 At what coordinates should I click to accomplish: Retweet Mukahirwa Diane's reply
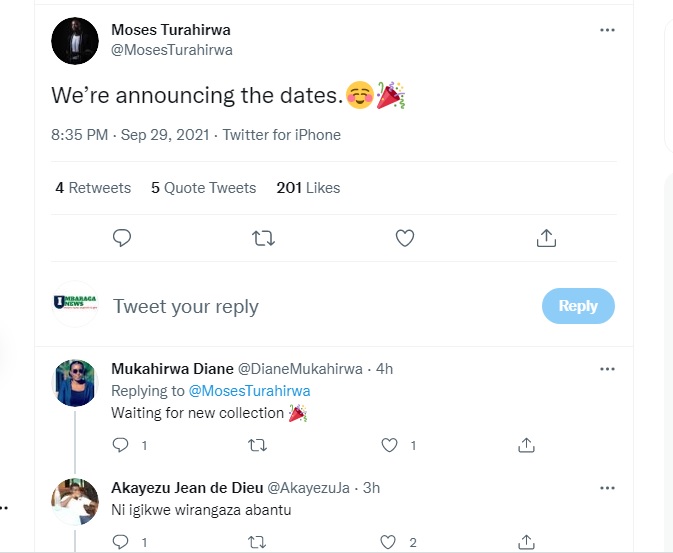click(x=257, y=445)
